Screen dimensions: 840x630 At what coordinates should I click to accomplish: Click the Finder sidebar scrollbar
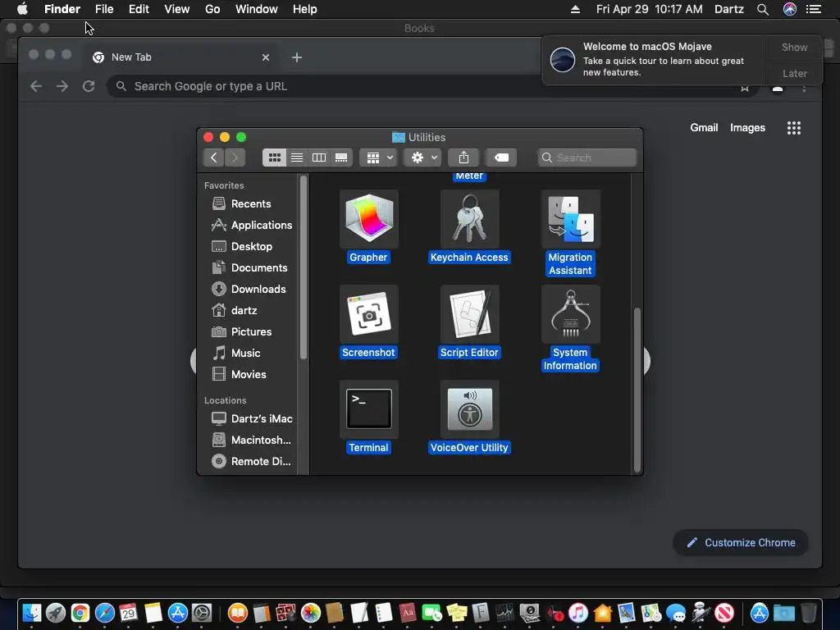pyautogui.click(x=304, y=267)
